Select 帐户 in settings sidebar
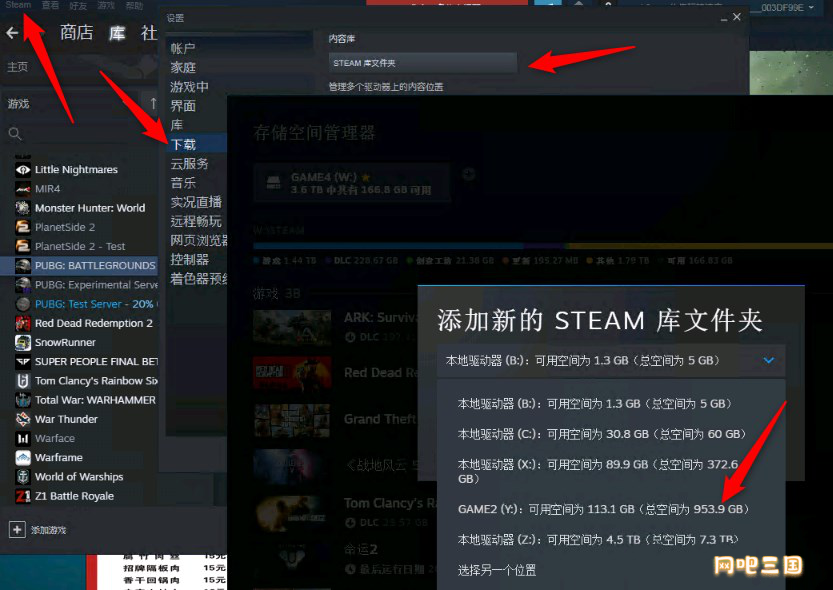 (x=183, y=49)
